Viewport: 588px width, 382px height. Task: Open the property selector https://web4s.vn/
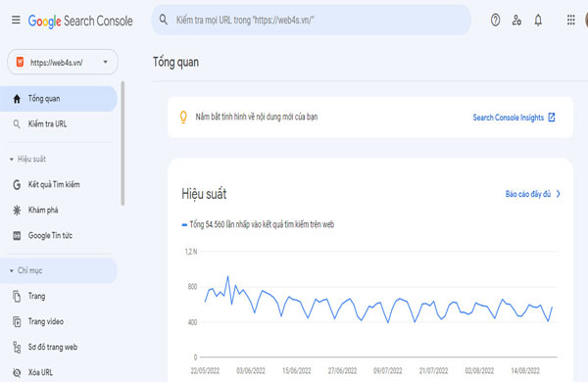[63, 62]
